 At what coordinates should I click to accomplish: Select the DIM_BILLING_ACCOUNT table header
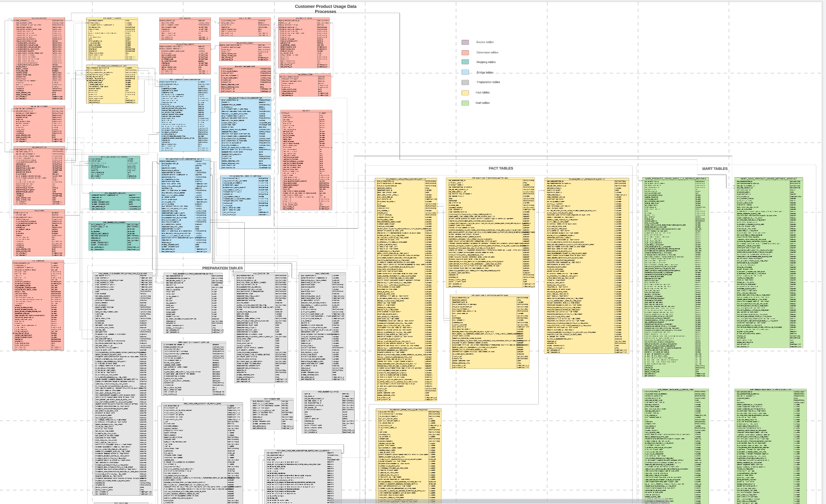click(x=39, y=107)
